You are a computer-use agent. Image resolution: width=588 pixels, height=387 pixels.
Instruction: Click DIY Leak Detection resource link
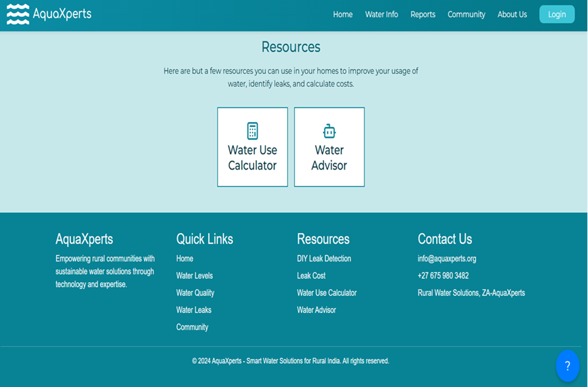324,259
